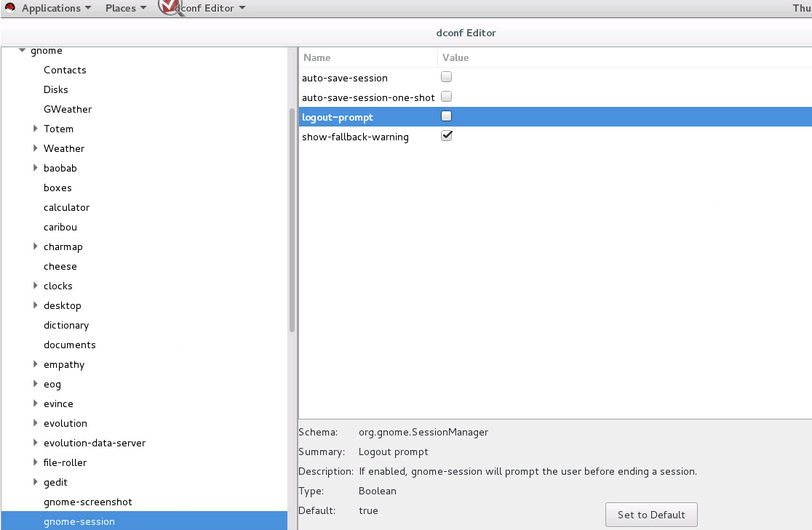The height and width of the screenshot is (530, 812).
Task: Select the gnome-screenshot tree item
Action: (87, 502)
